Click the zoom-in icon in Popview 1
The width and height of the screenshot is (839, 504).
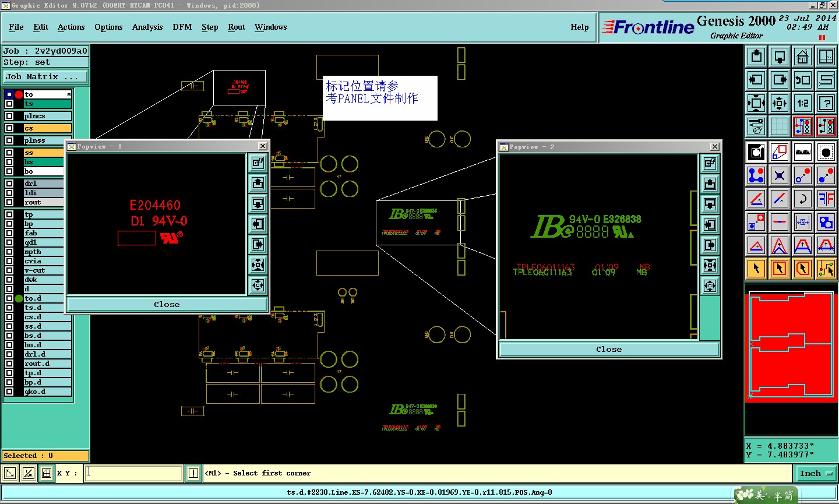[x=258, y=265]
